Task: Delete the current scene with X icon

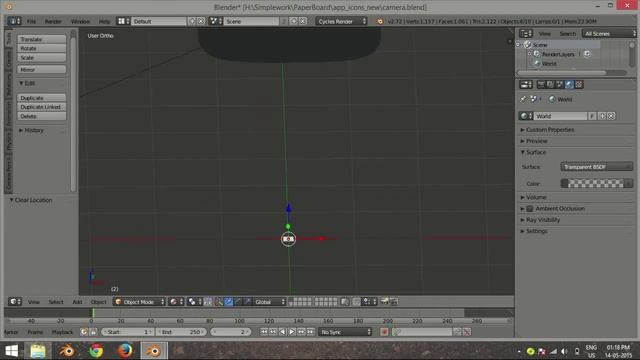Action: click(x=303, y=21)
